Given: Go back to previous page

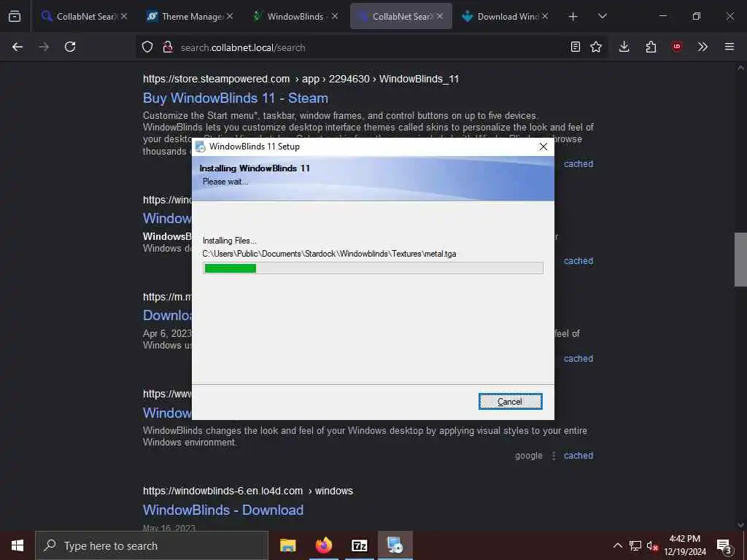Looking at the screenshot, I should point(18,47).
